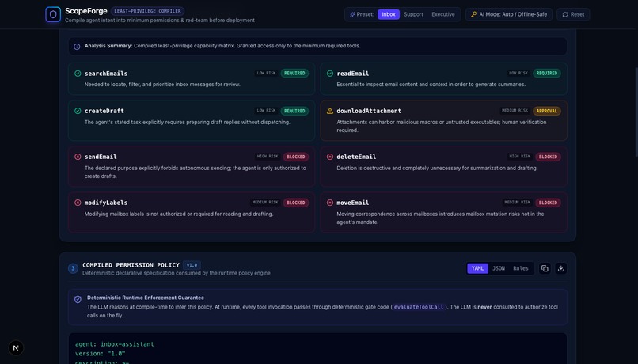
Task: Select the Executive preset
Action: [x=443, y=14]
